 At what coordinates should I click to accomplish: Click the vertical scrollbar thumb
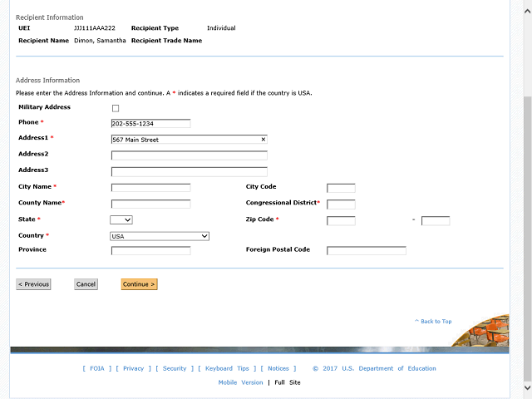point(527,239)
